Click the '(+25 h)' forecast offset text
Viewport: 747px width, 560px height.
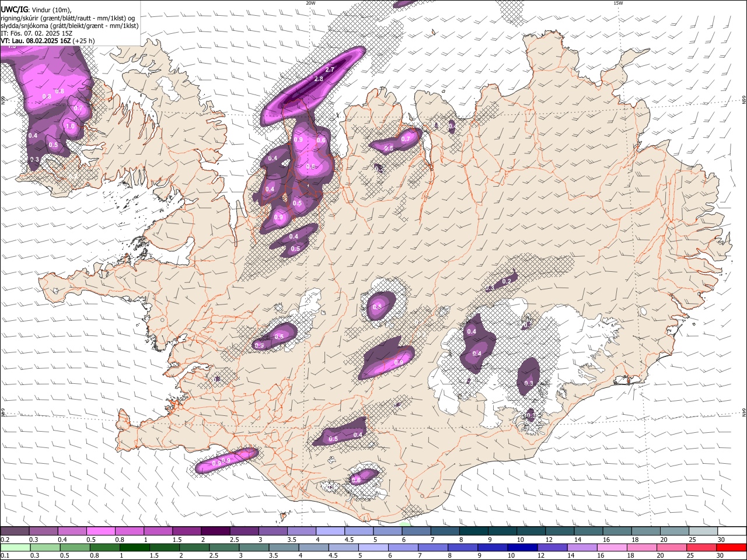84,41
